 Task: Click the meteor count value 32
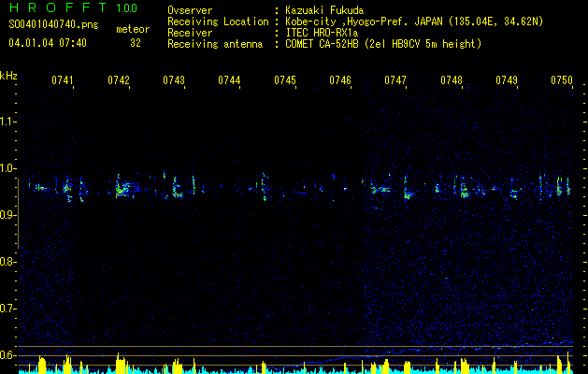[136, 43]
